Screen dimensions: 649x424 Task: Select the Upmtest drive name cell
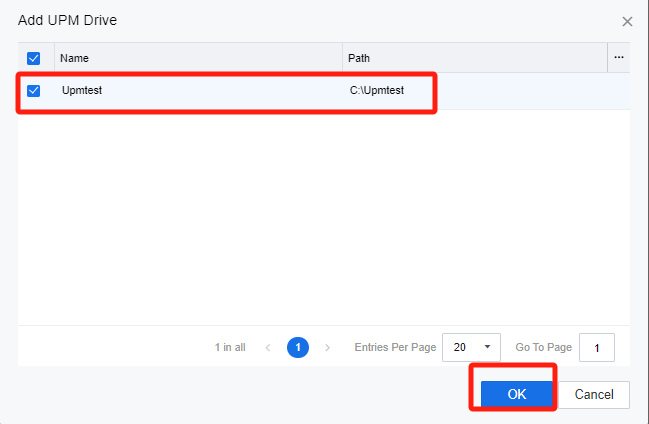pyautogui.click(x=82, y=91)
